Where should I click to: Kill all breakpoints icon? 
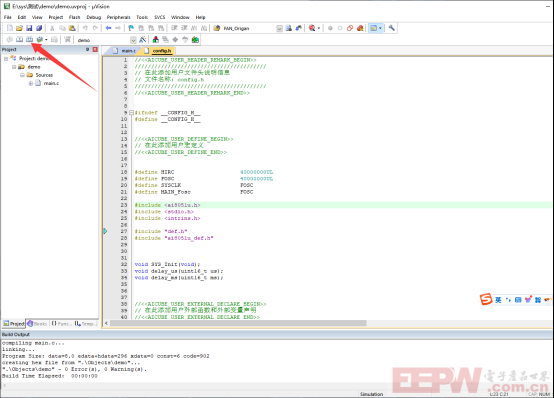(360, 28)
